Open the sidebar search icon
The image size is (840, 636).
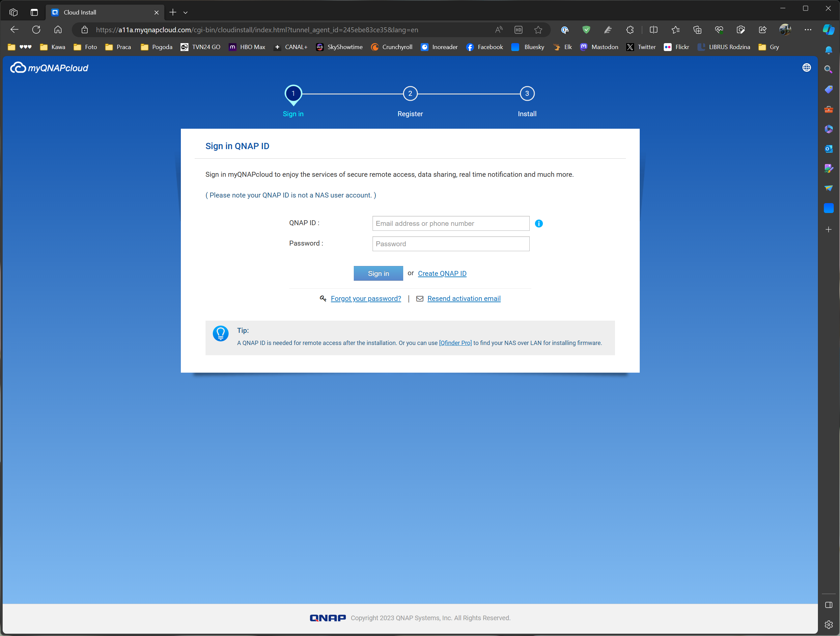click(828, 69)
